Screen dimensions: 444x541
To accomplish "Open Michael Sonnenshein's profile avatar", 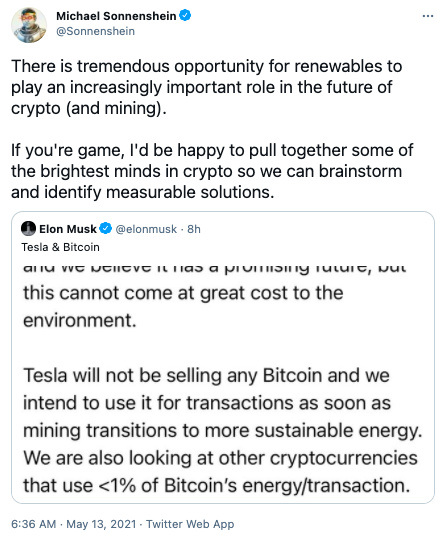I will tap(29, 25).
